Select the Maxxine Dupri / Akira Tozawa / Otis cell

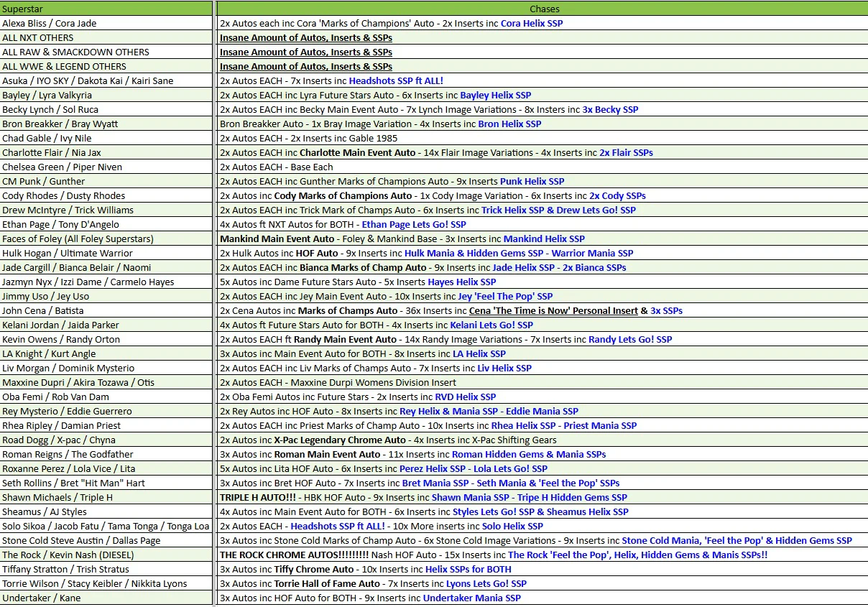coord(106,382)
